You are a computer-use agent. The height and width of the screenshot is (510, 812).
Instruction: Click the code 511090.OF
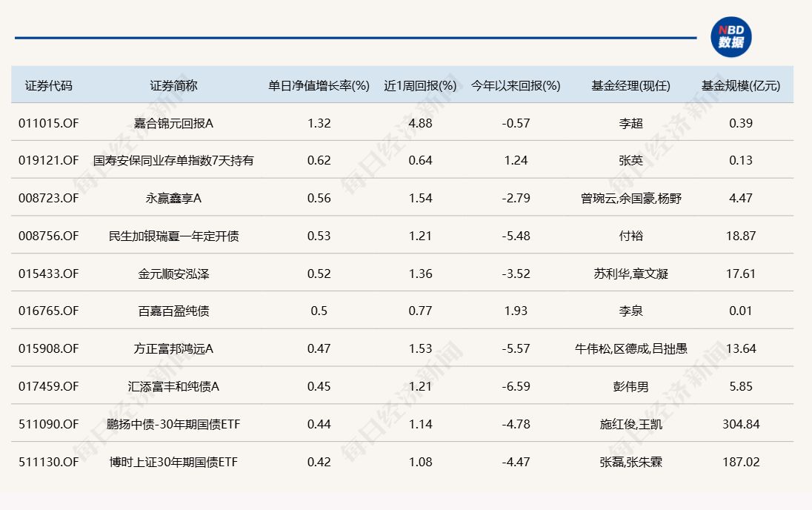point(49,424)
